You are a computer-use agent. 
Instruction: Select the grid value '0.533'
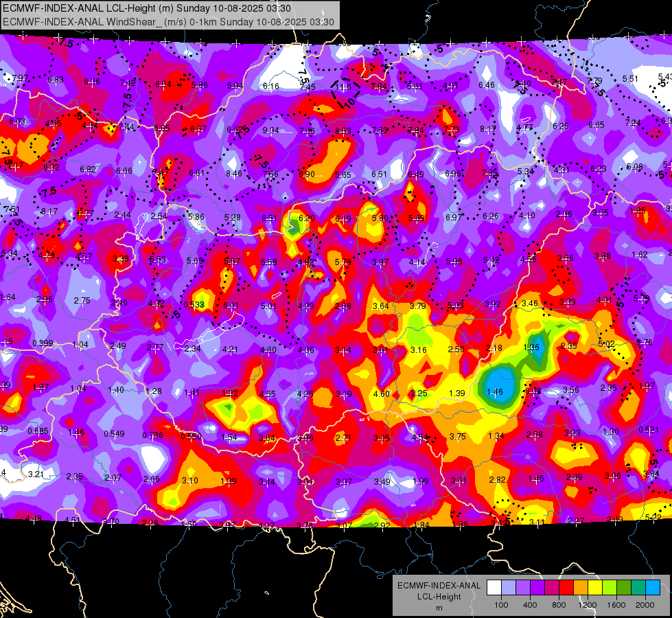[194, 304]
